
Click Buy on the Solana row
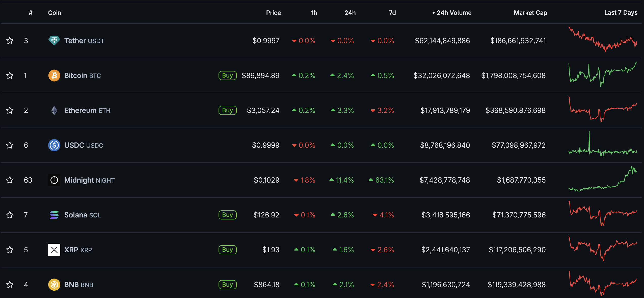(x=227, y=215)
